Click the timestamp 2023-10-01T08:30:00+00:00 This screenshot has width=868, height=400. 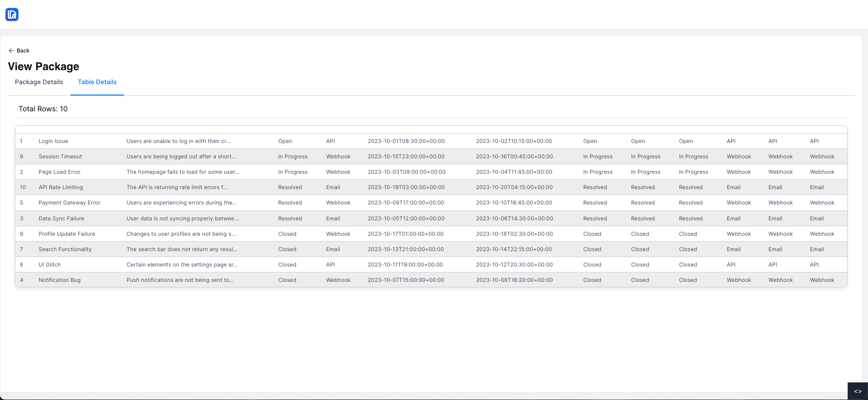pyautogui.click(x=406, y=141)
